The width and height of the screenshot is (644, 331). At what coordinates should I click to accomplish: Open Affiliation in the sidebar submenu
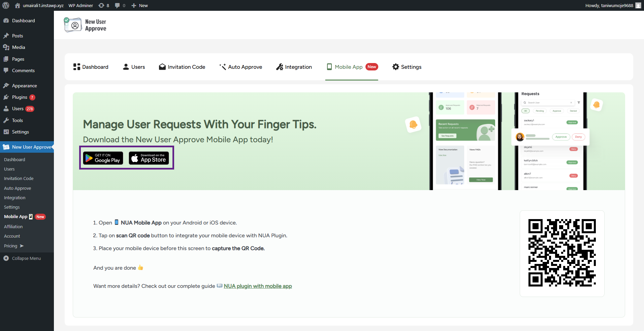click(x=13, y=227)
